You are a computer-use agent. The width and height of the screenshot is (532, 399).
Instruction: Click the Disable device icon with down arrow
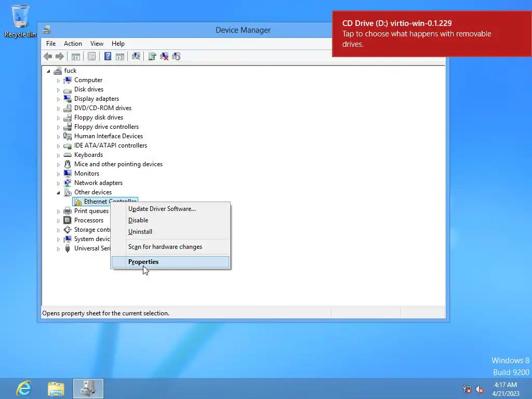tap(176, 56)
